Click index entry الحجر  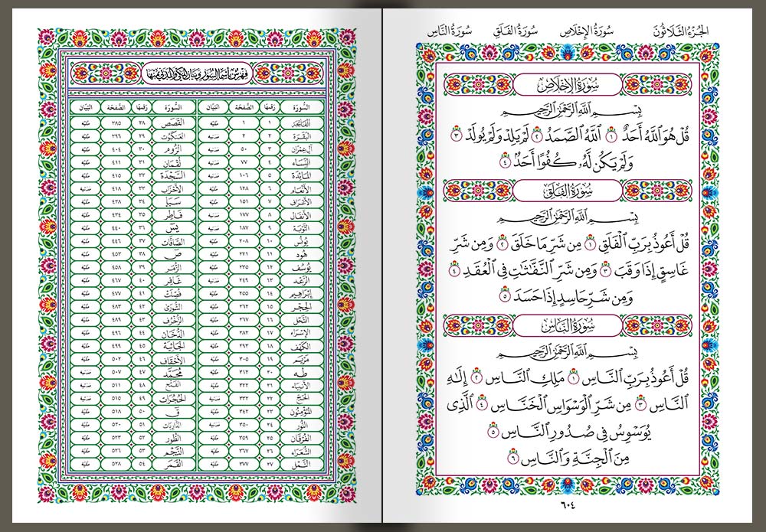point(302,308)
